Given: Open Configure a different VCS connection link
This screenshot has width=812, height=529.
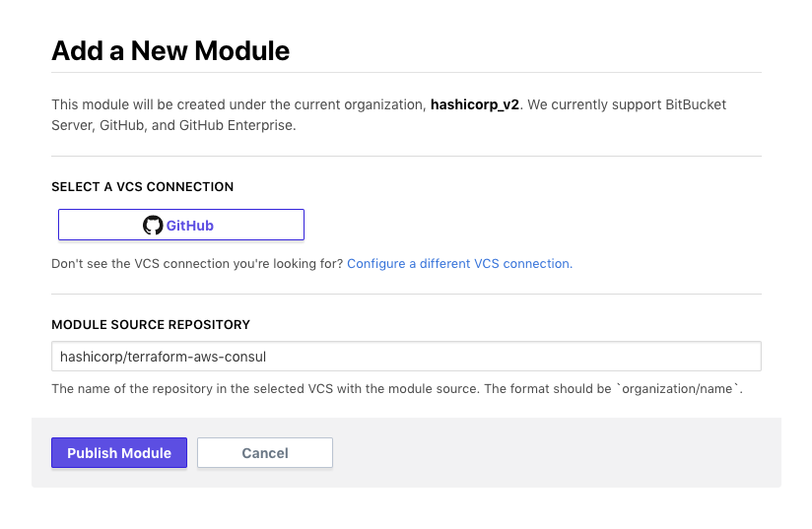Looking at the screenshot, I should (459, 264).
